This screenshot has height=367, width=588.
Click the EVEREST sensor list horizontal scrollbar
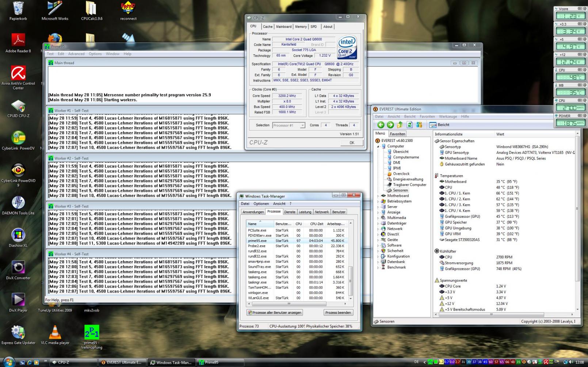(503, 314)
